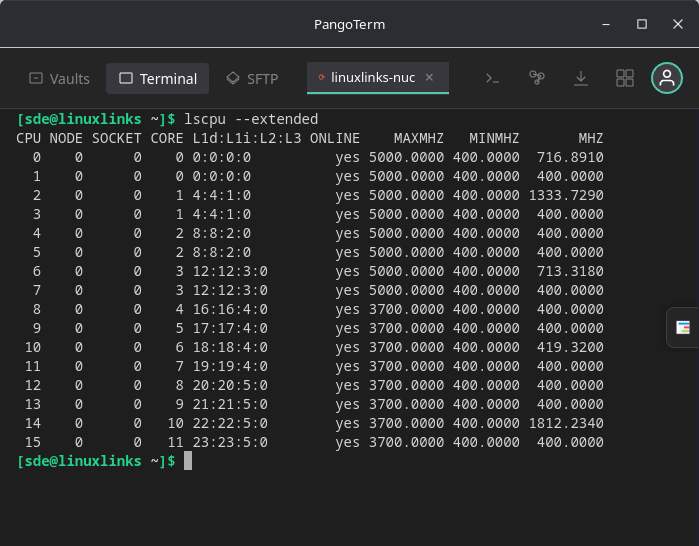
Task: Click the CORE column header
Action: [167, 139]
